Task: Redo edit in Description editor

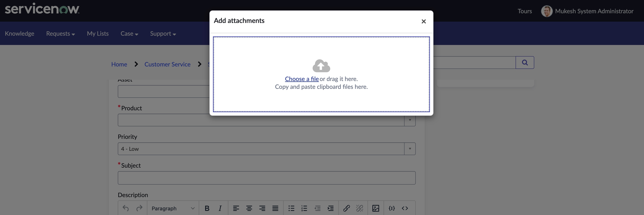Action: click(x=139, y=208)
